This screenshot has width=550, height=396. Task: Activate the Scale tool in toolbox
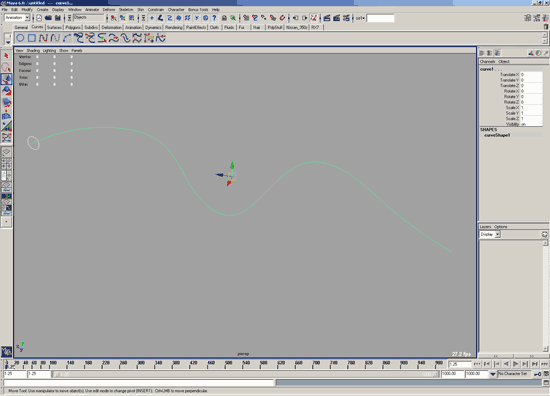6,103
